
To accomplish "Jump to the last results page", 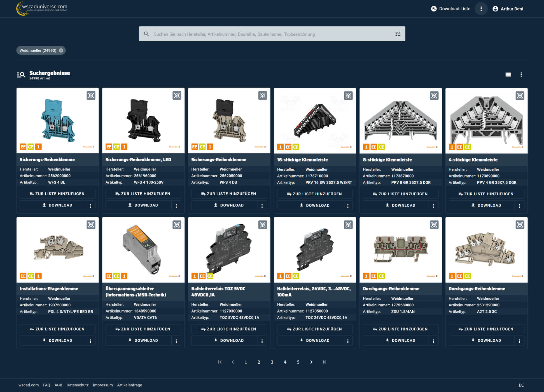I will point(324,362).
